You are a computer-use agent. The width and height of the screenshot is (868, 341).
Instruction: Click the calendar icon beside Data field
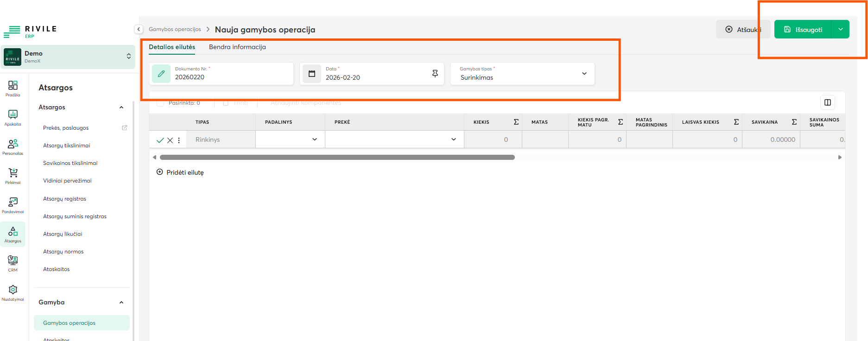click(x=312, y=74)
